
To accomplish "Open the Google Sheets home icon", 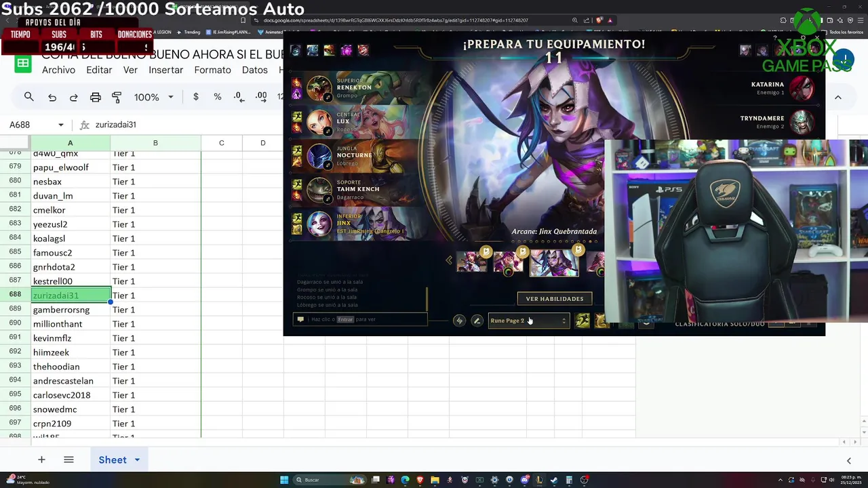I will point(23,64).
